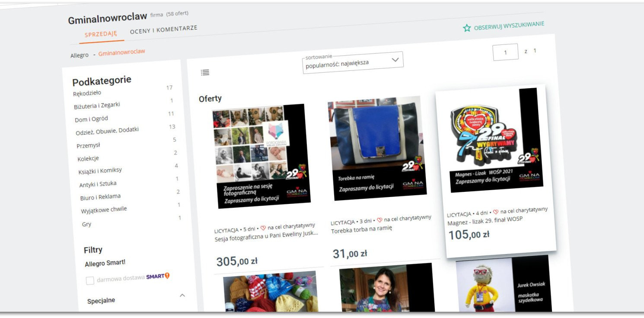Screen dimensions: 644x318
Task: Switch to list view using the list icon
Action: coord(205,73)
